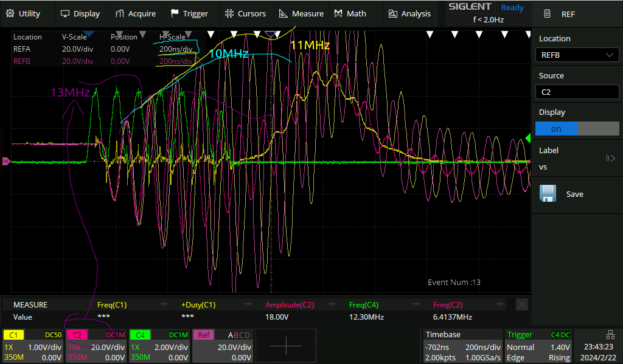Expand the Location REFB dropdown

tap(577, 55)
